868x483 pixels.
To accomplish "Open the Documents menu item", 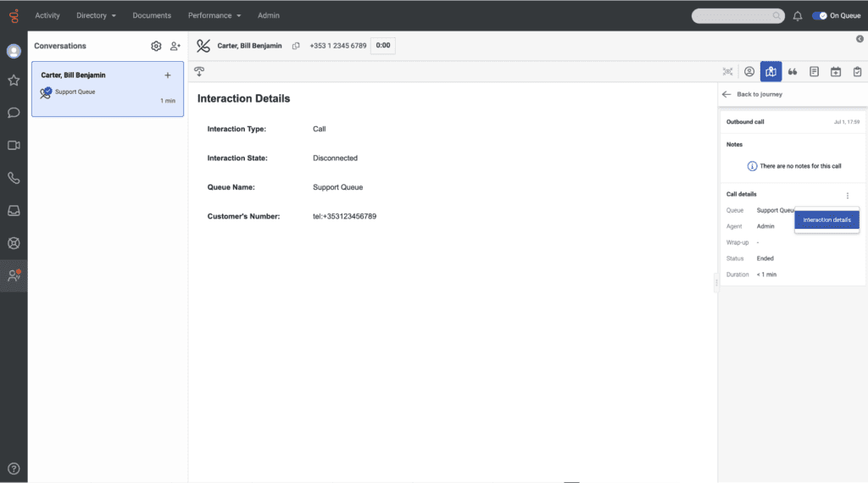I will coord(152,15).
